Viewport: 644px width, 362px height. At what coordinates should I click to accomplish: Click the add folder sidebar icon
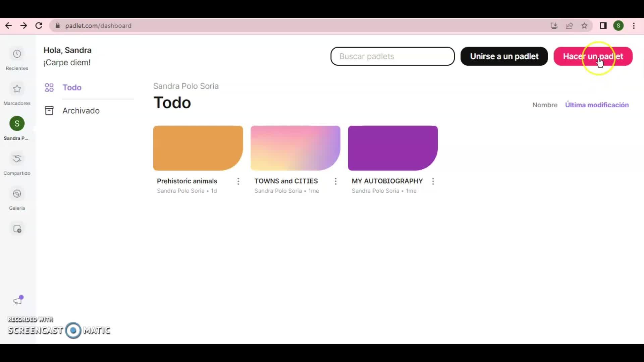click(x=17, y=229)
